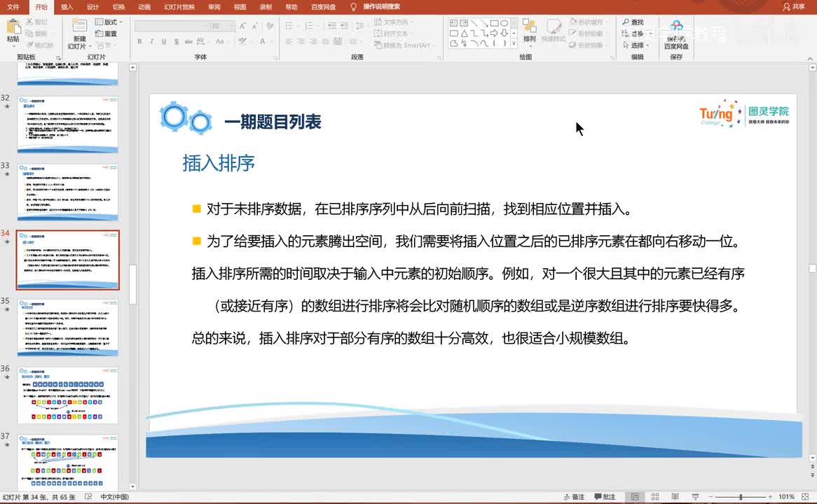Click the bulleted list icon
This screenshot has width=817, height=504.
(x=290, y=26)
